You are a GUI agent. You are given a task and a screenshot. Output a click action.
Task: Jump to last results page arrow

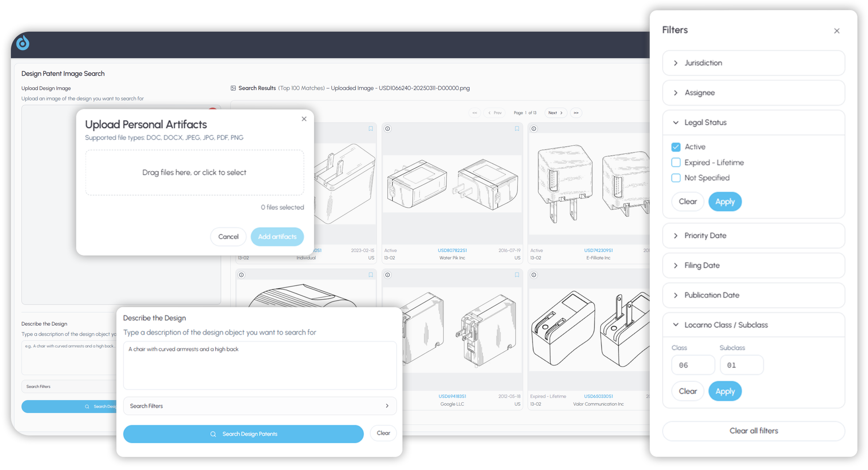576,113
